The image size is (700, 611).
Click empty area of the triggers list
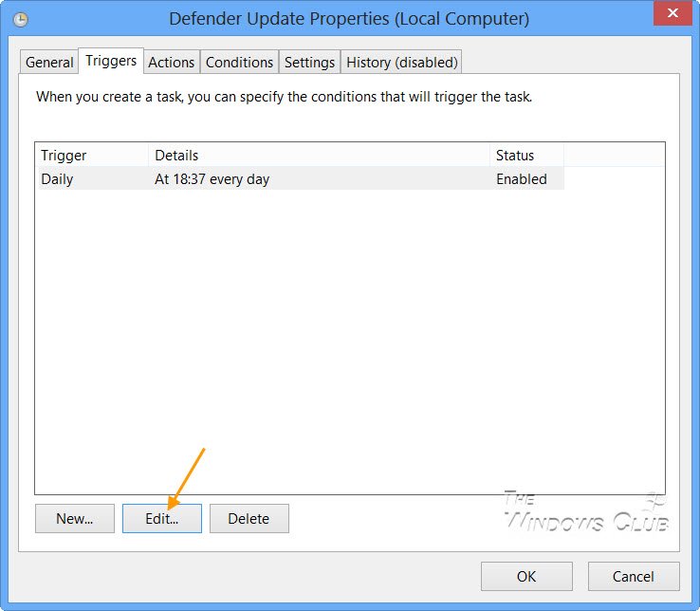pos(350,340)
